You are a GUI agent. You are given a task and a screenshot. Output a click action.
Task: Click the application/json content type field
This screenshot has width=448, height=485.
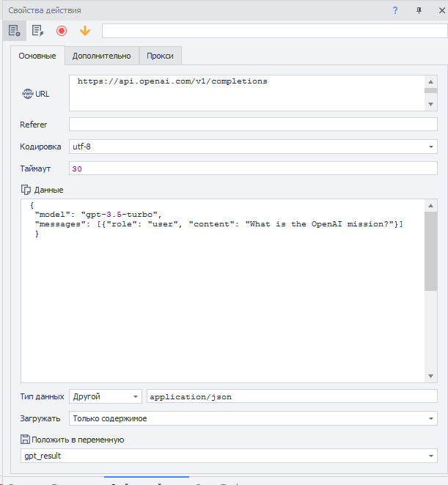291,396
